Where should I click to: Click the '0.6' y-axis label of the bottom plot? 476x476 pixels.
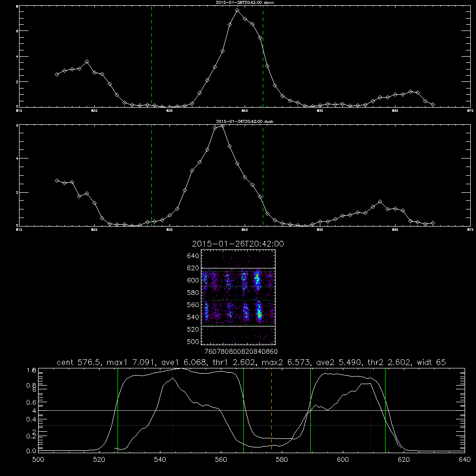31,402
